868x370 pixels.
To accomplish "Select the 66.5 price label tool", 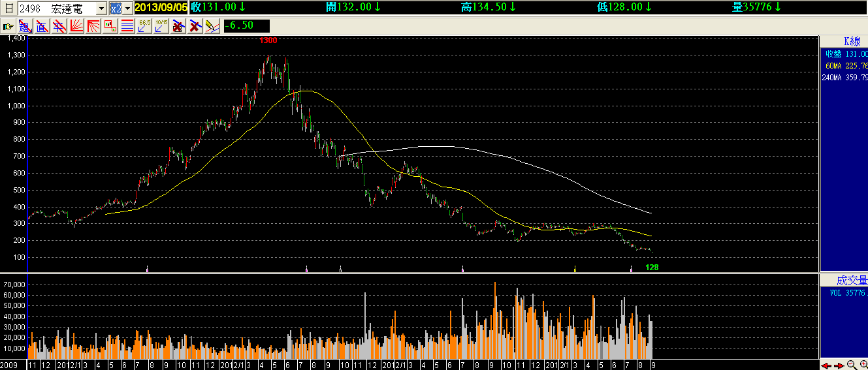I will coord(144,26).
